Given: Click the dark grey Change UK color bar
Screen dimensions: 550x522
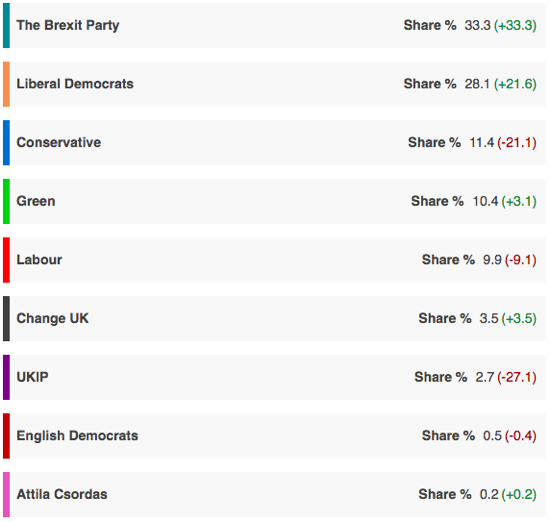Looking at the screenshot, I should (6, 319).
